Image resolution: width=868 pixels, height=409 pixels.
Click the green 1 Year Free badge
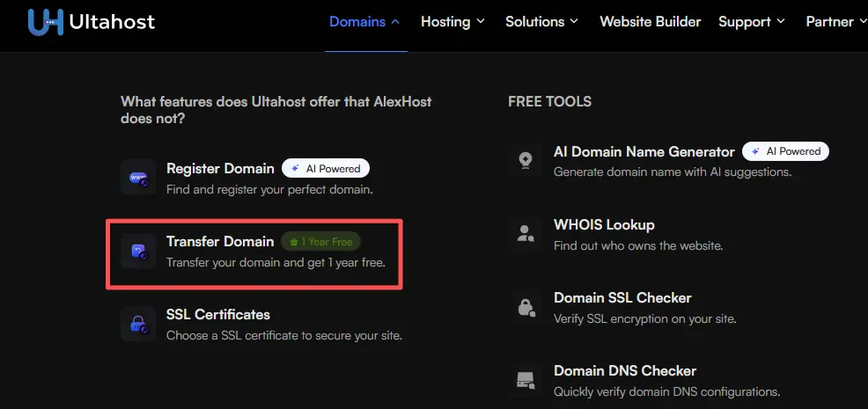[321, 241]
